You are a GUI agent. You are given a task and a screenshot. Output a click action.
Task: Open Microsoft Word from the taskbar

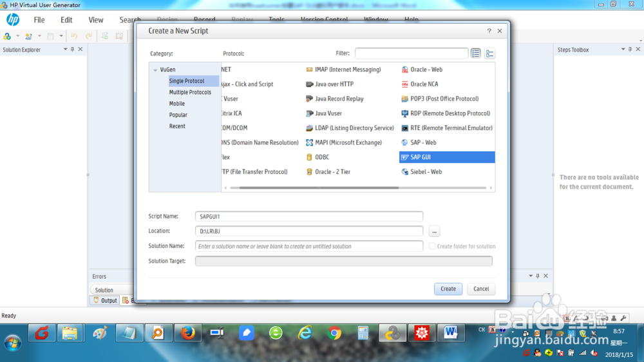(x=451, y=333)
